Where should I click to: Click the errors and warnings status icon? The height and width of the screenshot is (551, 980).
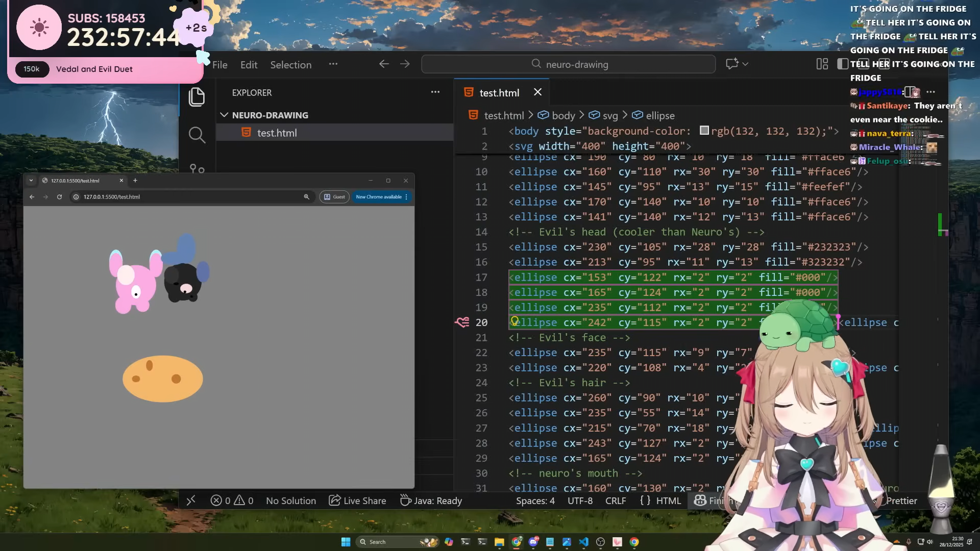pos(232,500)
